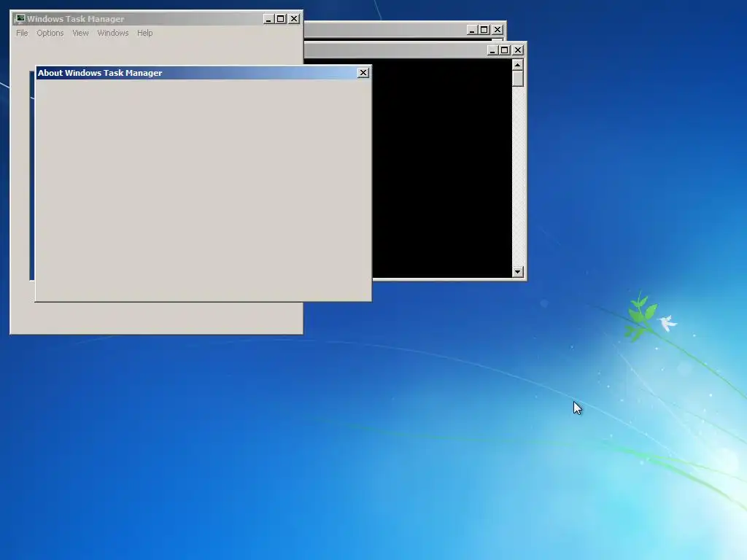Click the Windows Task Manager title text

(x=75, y=19)
